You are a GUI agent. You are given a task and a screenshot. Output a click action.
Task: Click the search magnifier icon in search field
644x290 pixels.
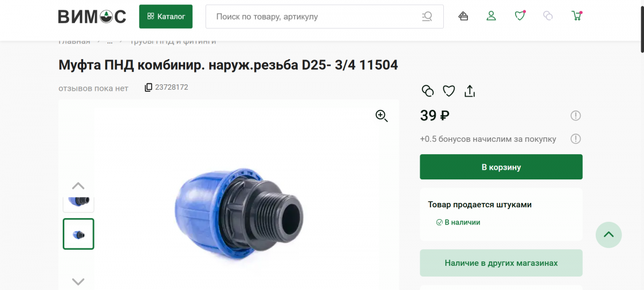[x=427, y=17]
